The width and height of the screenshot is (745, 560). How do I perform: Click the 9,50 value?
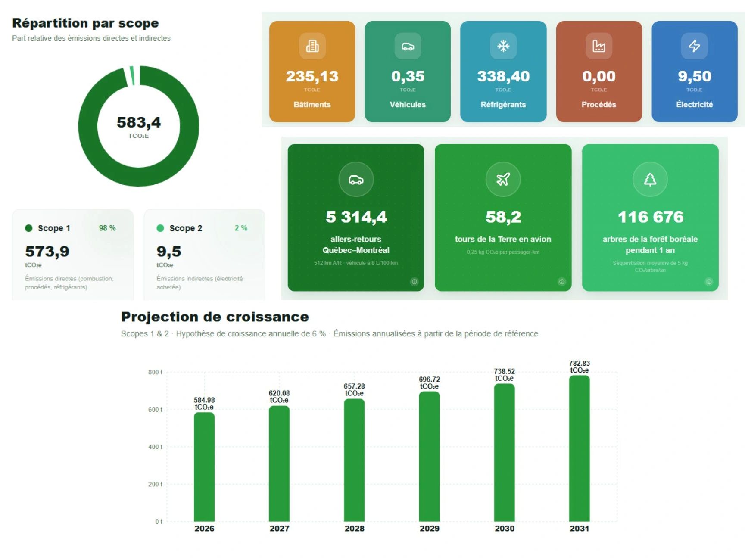pos(694,76)
